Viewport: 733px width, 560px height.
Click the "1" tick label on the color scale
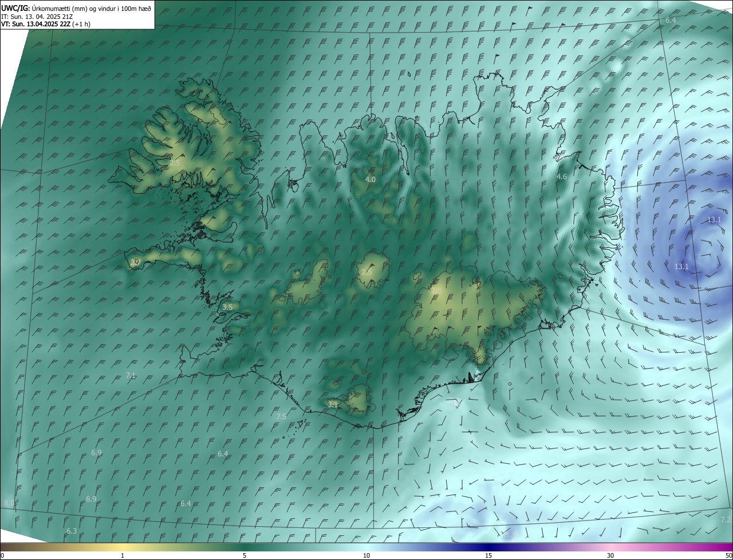(123, 555)
